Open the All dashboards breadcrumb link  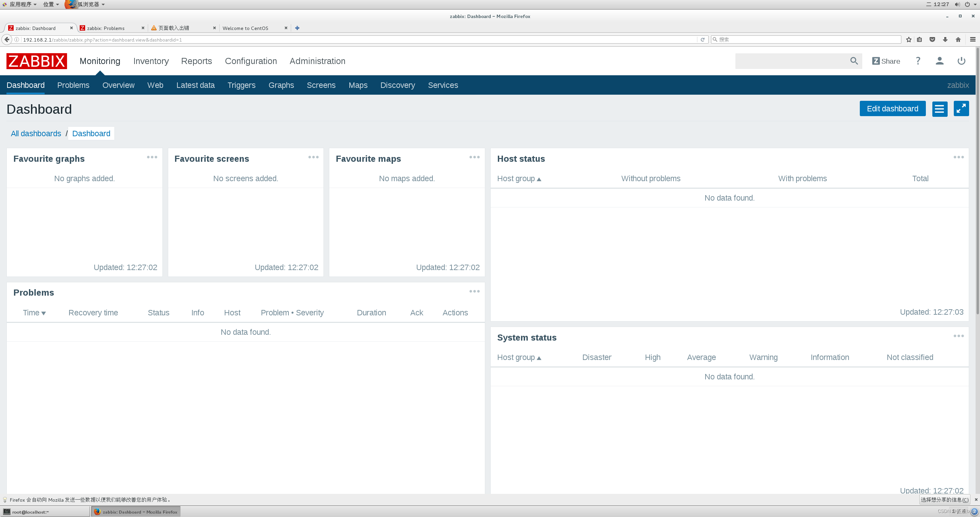pos(36,134)
